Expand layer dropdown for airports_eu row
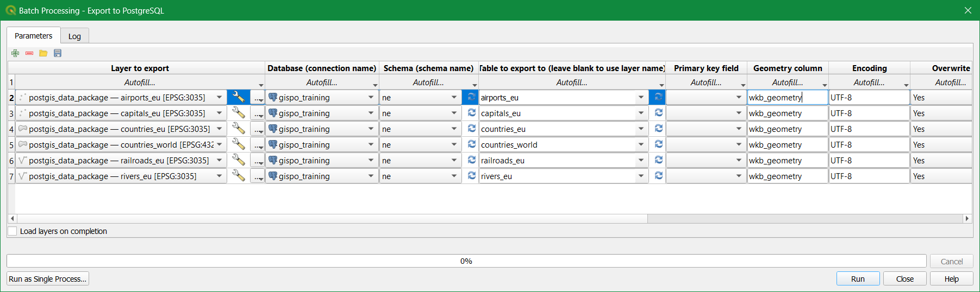Screen dimensions: 980x292 click(x=219, y=98)
